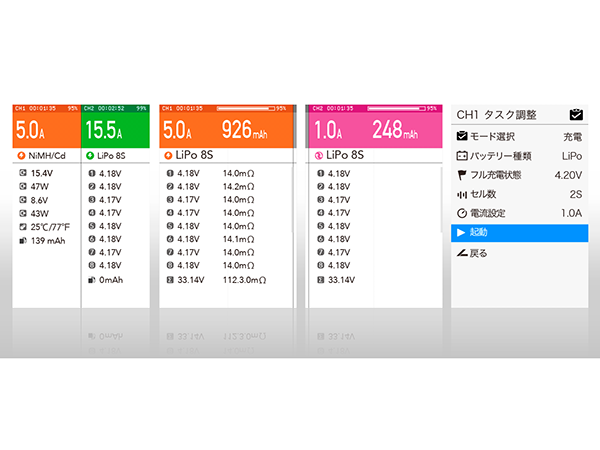This screenshot has width=600, height=450.
Task: Click the 926mAh capacity reading
Action: tap(245, 129)
